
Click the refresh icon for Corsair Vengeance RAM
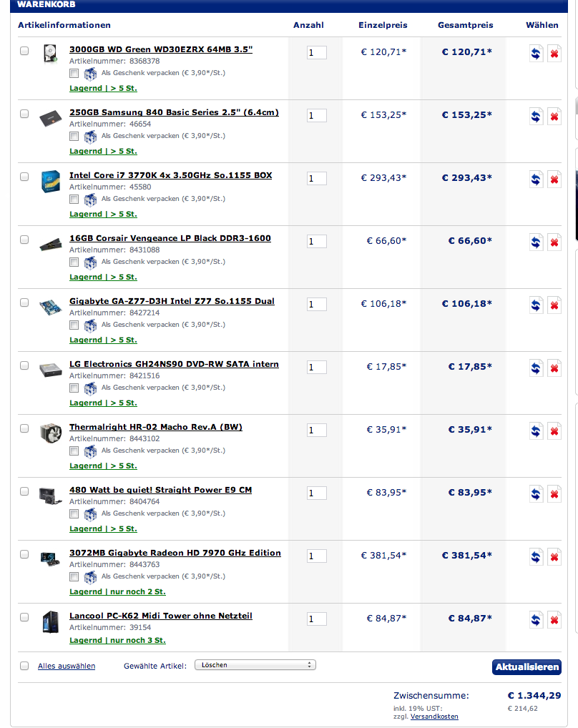coord(536,242)
